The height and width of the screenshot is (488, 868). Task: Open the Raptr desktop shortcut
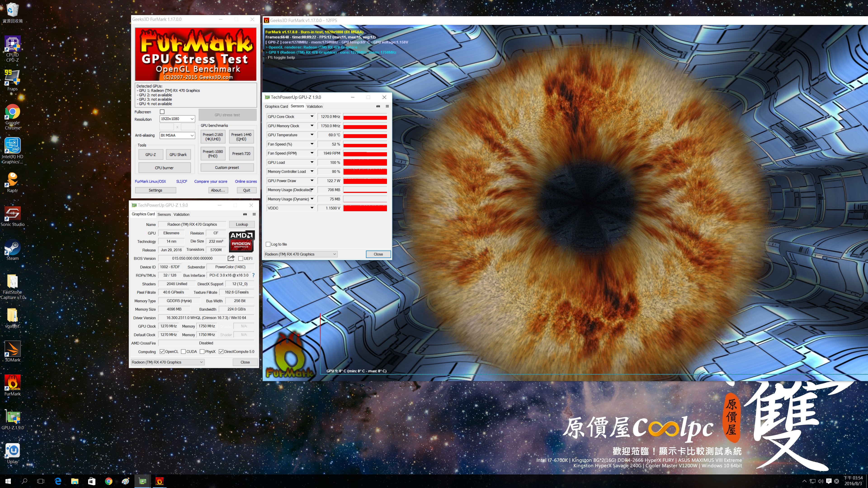click(x=12, y=182)
